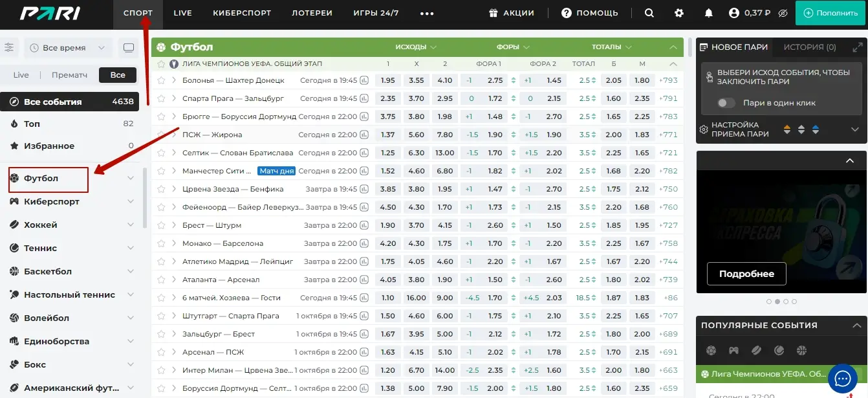Toggle the 'Пари в один клик' switch
Image resolution: width=868 pixels, height=398 pixels.
726,103
